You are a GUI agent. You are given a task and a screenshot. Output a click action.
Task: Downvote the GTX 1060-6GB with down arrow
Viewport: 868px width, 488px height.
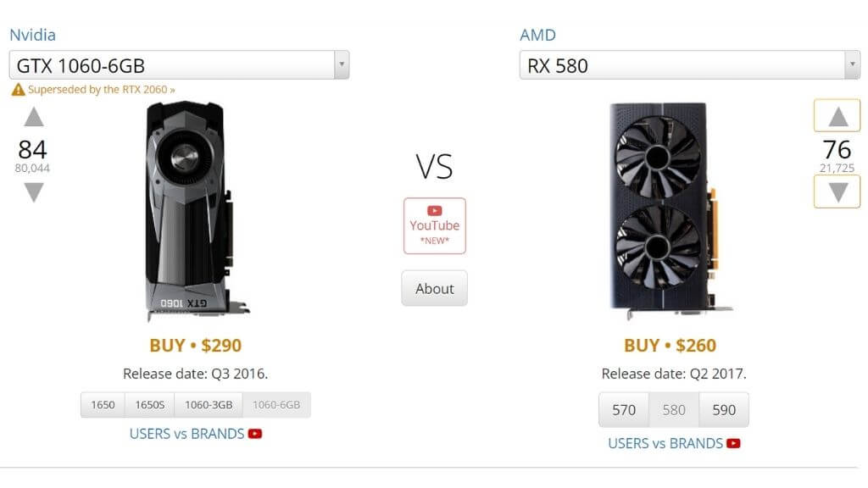point(33,192)
